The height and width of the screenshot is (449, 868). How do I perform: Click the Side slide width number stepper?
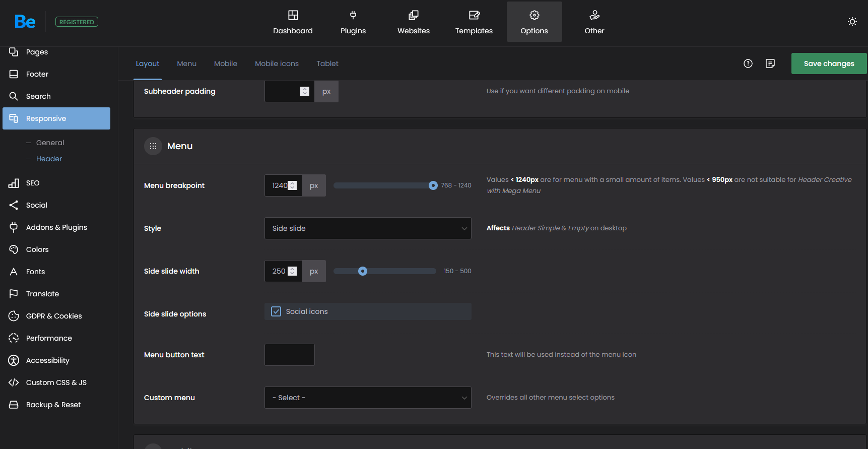click(292, 271)
